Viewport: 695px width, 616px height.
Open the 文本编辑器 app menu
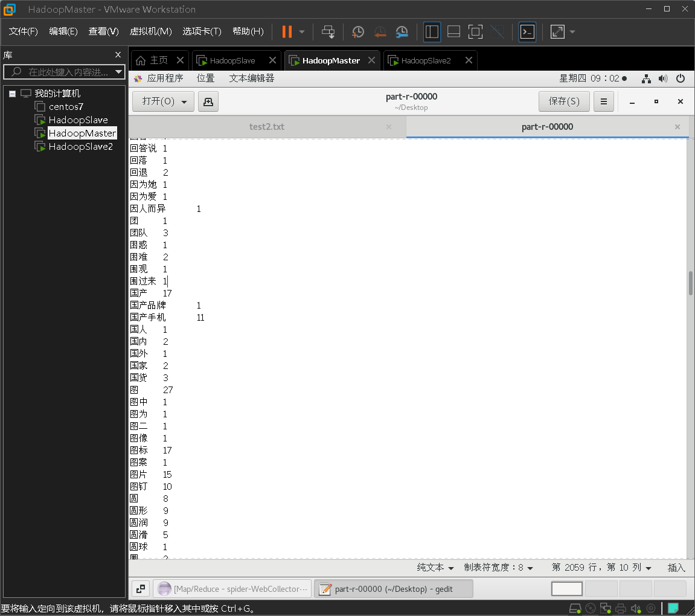point(252,79)
